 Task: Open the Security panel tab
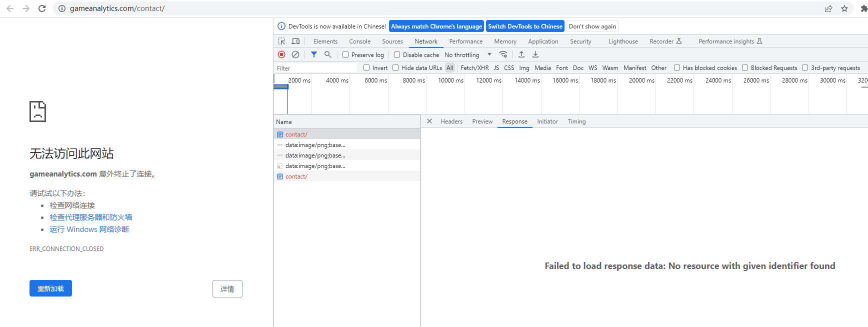pyautogui.click(x=580, y=41)
